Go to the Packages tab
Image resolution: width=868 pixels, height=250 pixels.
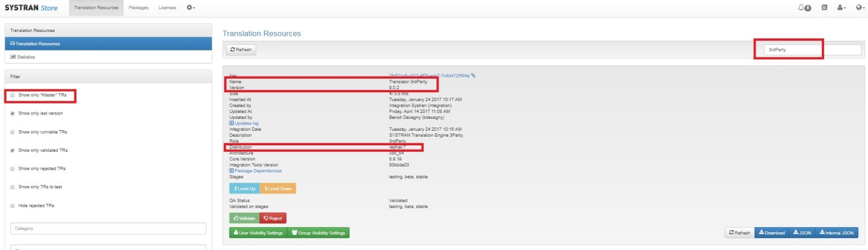point(138,8)
